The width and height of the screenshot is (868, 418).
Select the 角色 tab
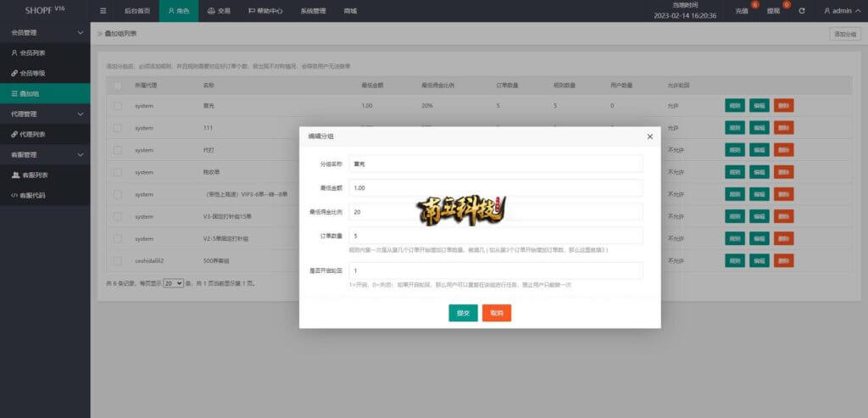click(x=179, y=11)
